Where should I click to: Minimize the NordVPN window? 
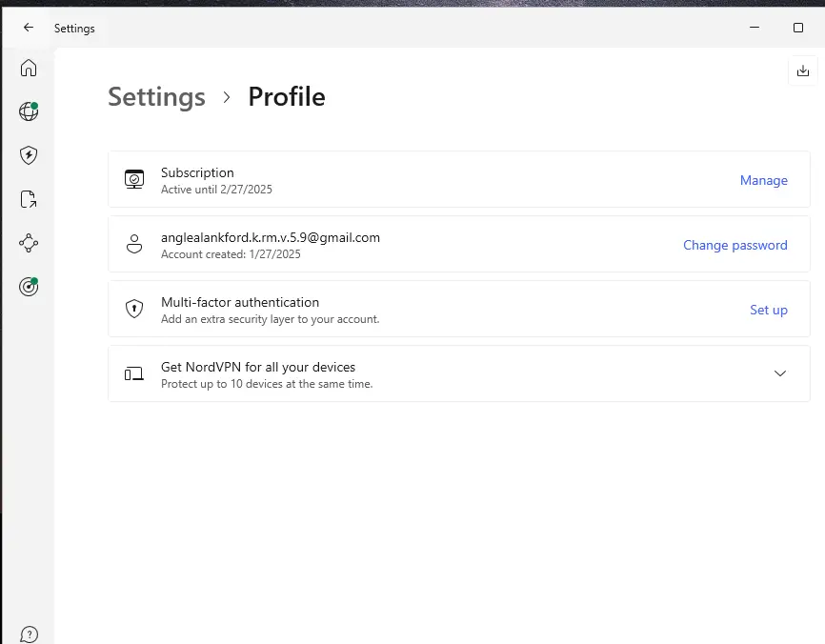point(754,28)
